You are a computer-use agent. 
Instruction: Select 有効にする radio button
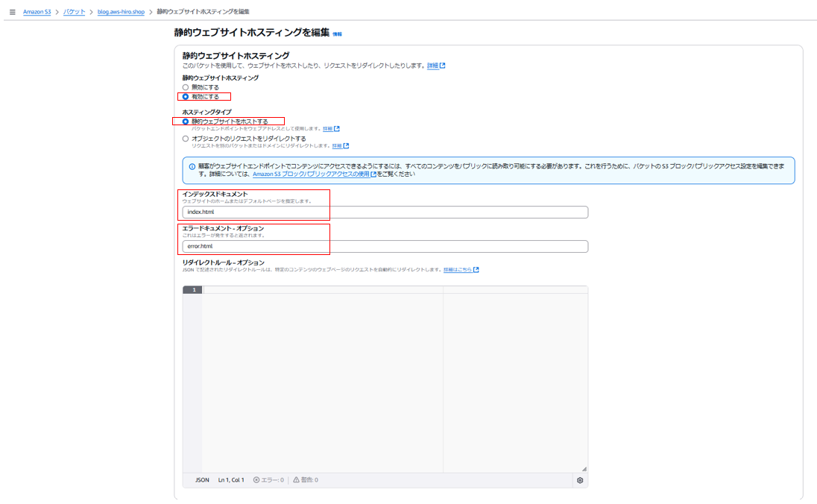[186, 97]
